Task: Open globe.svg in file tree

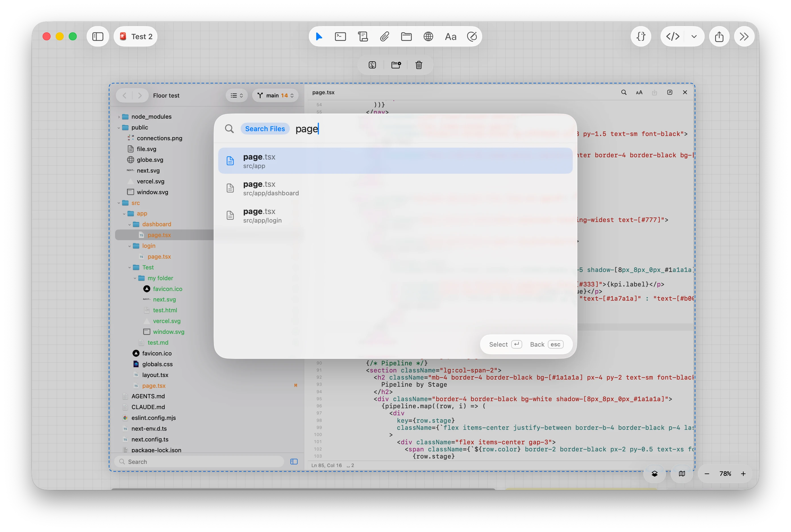Action: pos(150,160)
